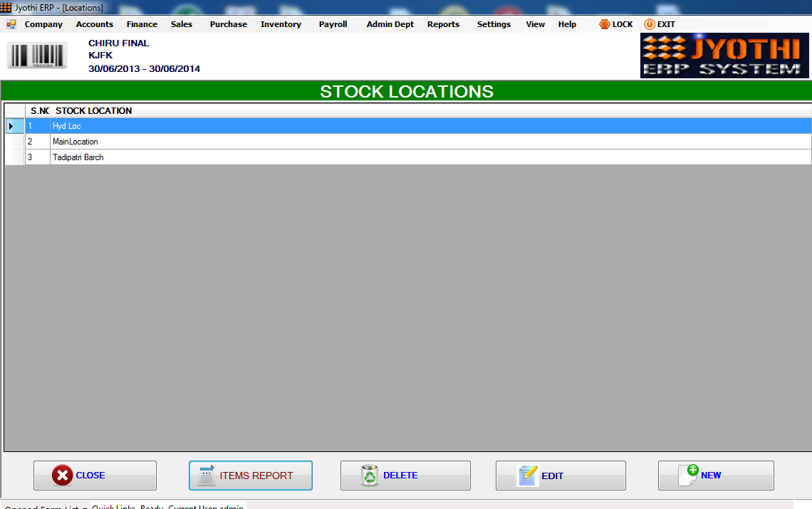The width and height of the screenshot is (812, 509).
Task: Open the Settings menu
Action: click(494, 23)
